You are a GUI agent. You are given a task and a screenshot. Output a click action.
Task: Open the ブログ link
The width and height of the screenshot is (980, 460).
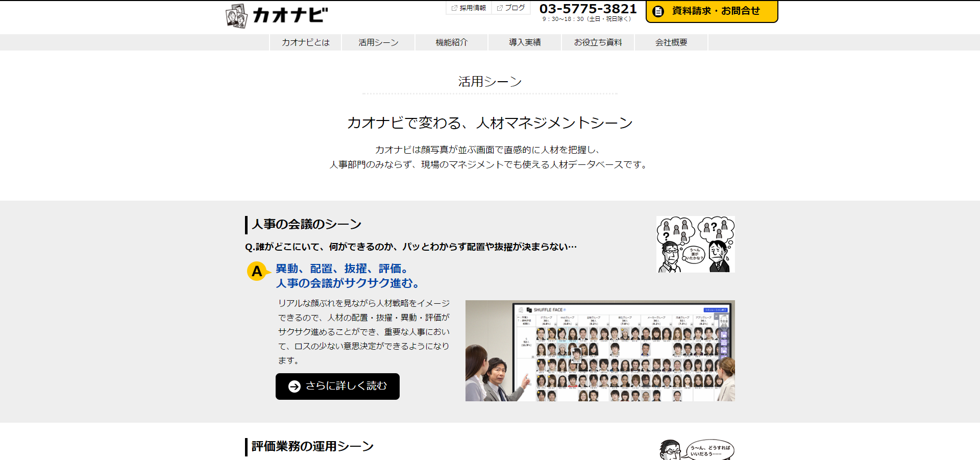coord(513,8)
